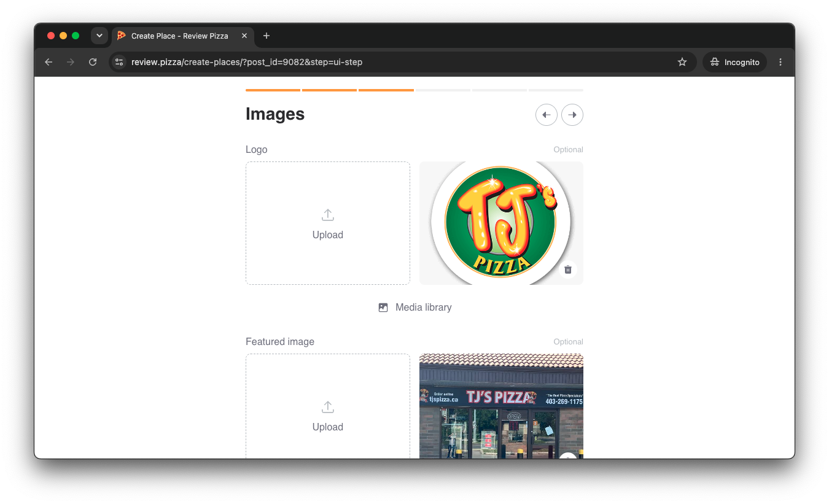This screenshot has height=504, width=829.
Task: Advance to the next step arrow
Action: click(572, 115)
